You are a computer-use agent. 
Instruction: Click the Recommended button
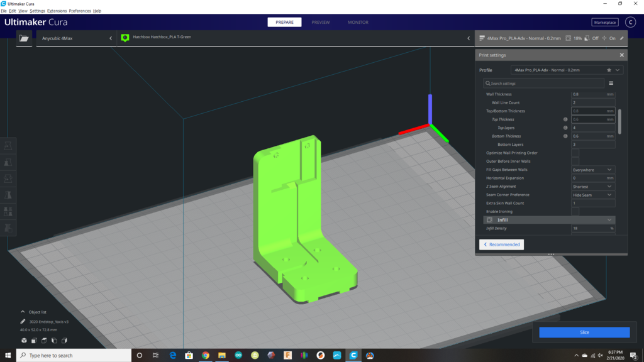pyautogui.click(x=501, y=244)
